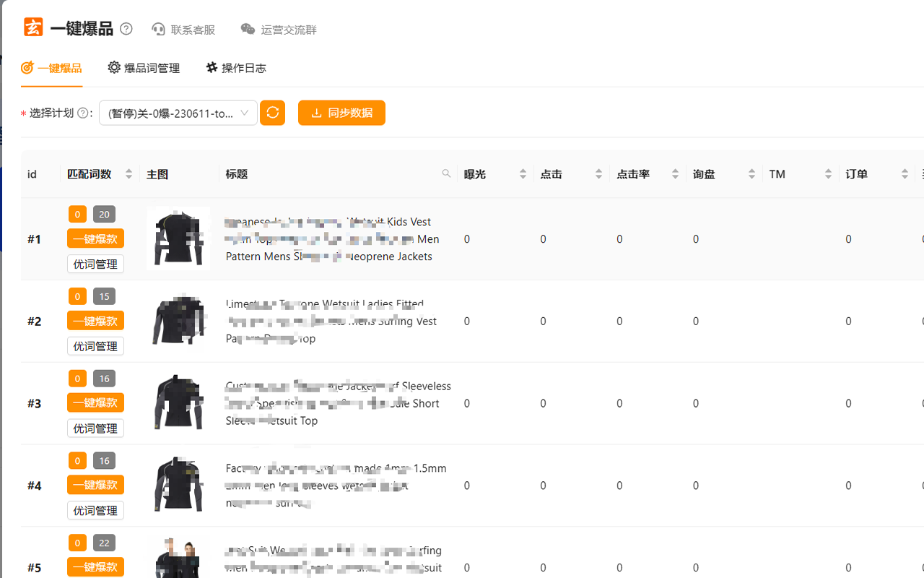Toggle descending sort on the 点击率 column
924x578 pixels.
click(x=675, y=178)
